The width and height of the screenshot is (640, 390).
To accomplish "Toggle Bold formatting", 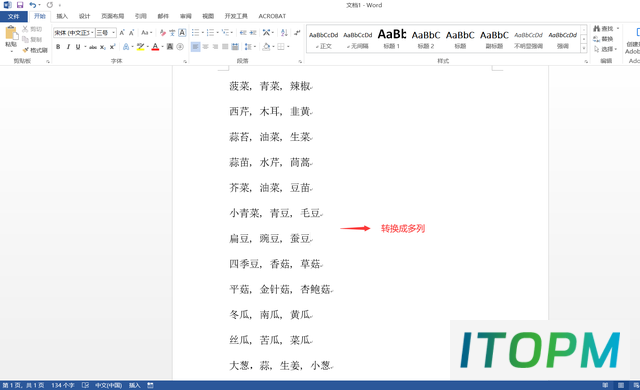I will pyautogui.click(x=58, y=47).
